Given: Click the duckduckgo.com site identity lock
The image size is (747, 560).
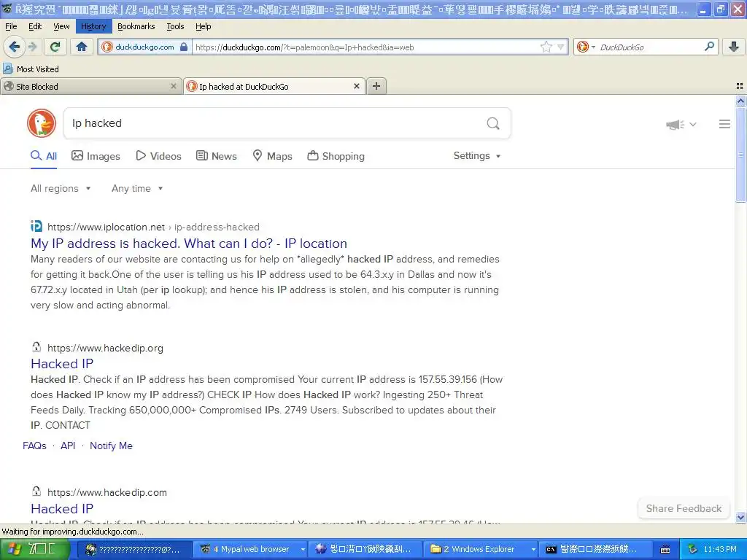Looking at the screenshot, I should pos(184,47).
